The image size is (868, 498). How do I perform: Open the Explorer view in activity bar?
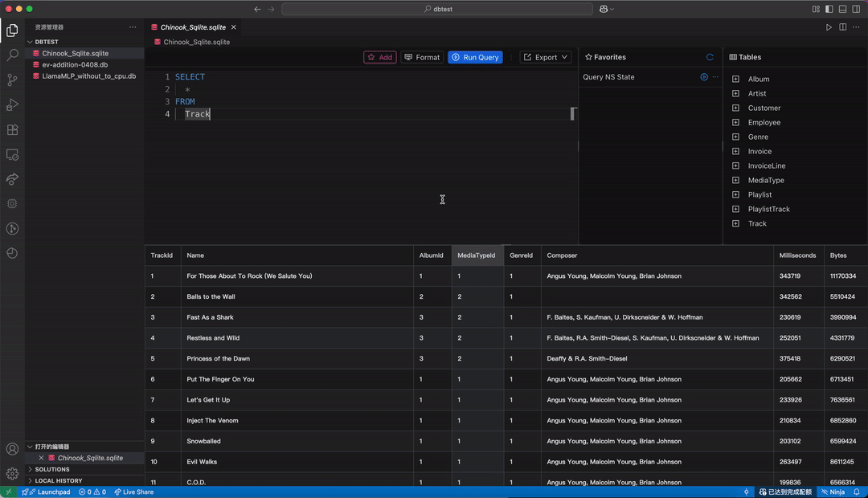point(12,31)
